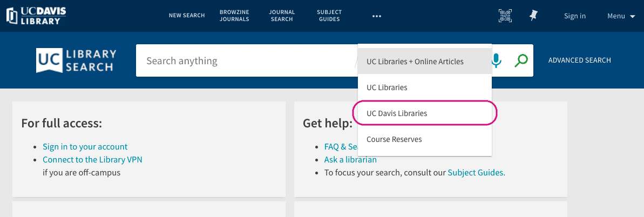Follow the Connect to the Library VPN link
The image size is (644, 217).
tap(92, 160)
